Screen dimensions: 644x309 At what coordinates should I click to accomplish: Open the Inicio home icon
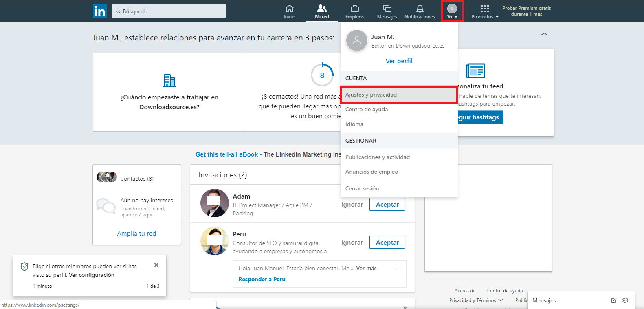[289, 11]
